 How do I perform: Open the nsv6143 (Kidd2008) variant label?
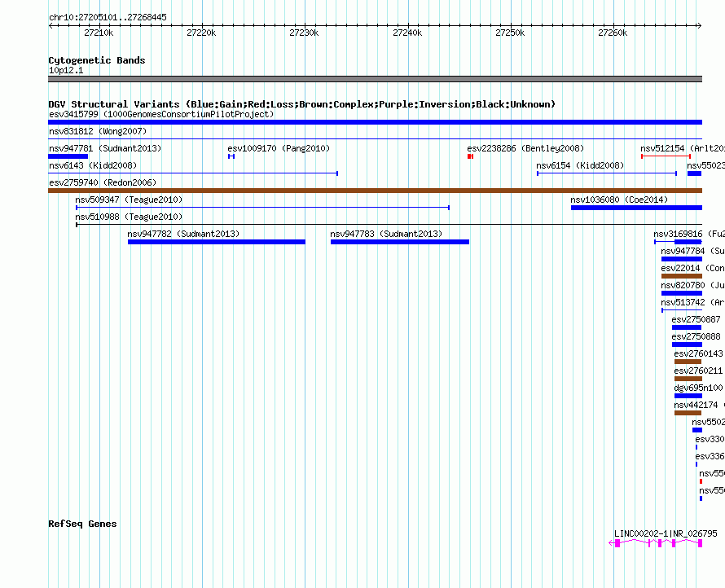coord(93,165)
